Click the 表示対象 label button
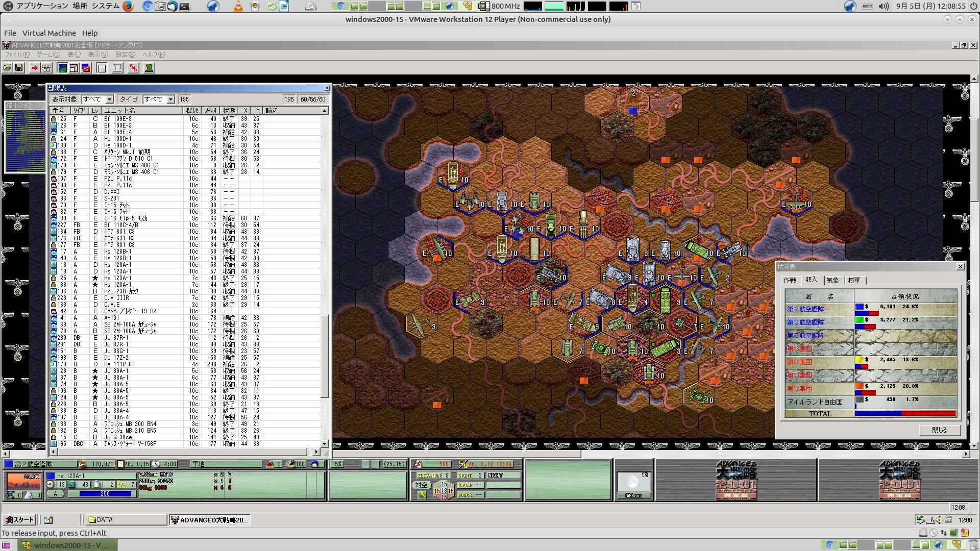 64,99
